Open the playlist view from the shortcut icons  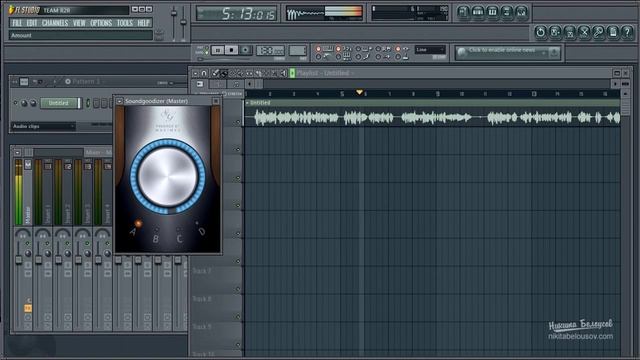[463, 12]
